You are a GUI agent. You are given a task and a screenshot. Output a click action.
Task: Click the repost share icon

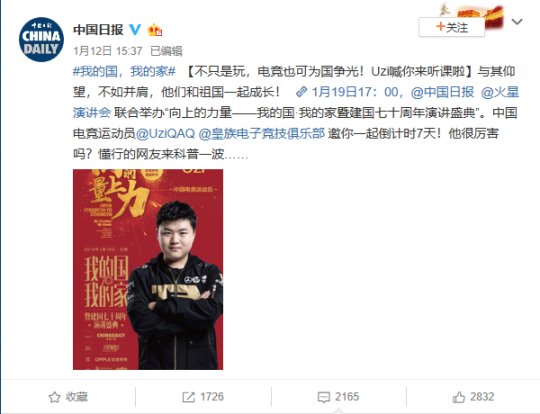point(188,397)
